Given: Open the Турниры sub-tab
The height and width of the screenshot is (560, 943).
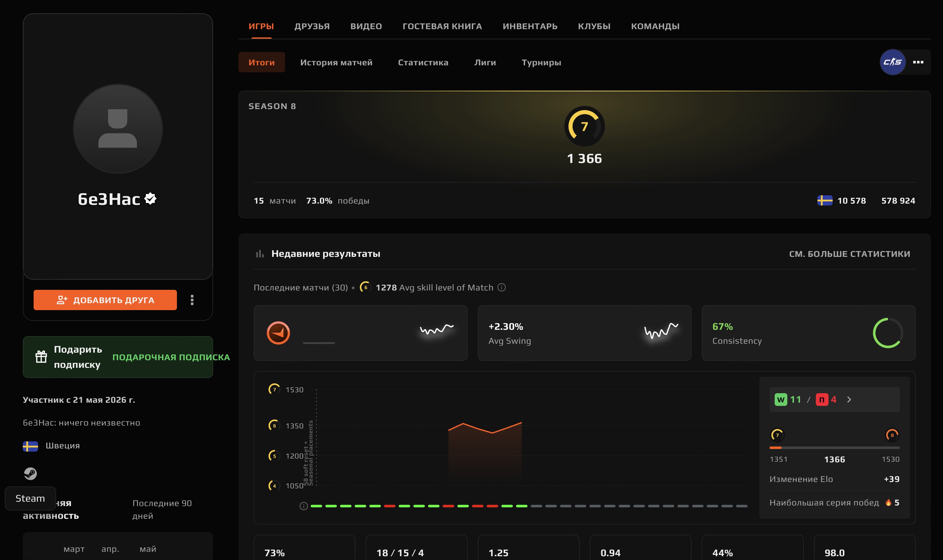Looking at the screenshot, I should point(541,62).
